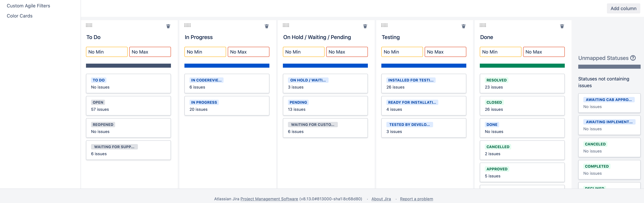Screen dimensions: 644x203
Task: Open the About Jira link
Action: click(381, 199)
